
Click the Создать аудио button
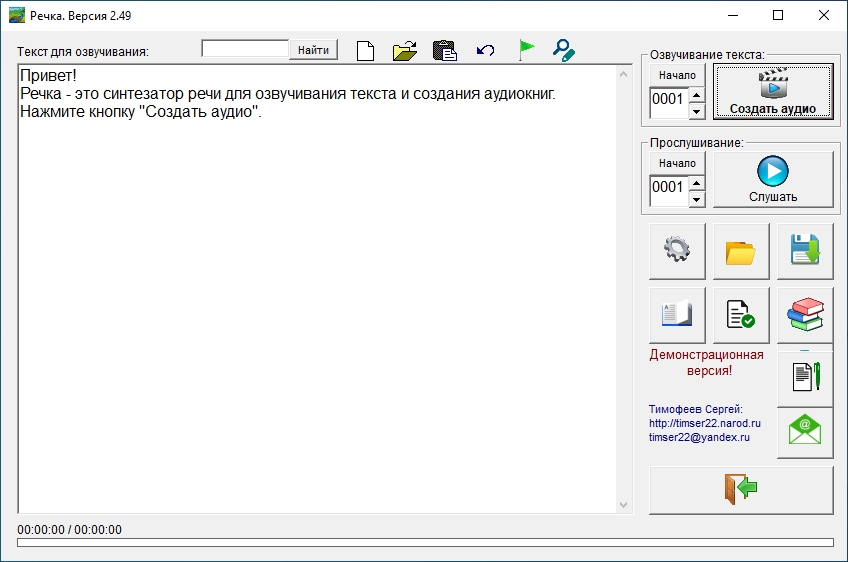point(773,91)
